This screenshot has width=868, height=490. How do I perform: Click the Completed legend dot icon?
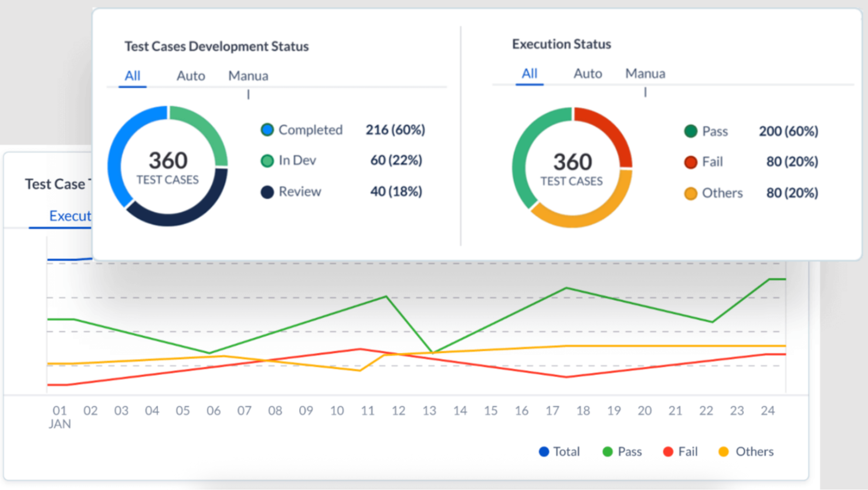click(267, 130)
